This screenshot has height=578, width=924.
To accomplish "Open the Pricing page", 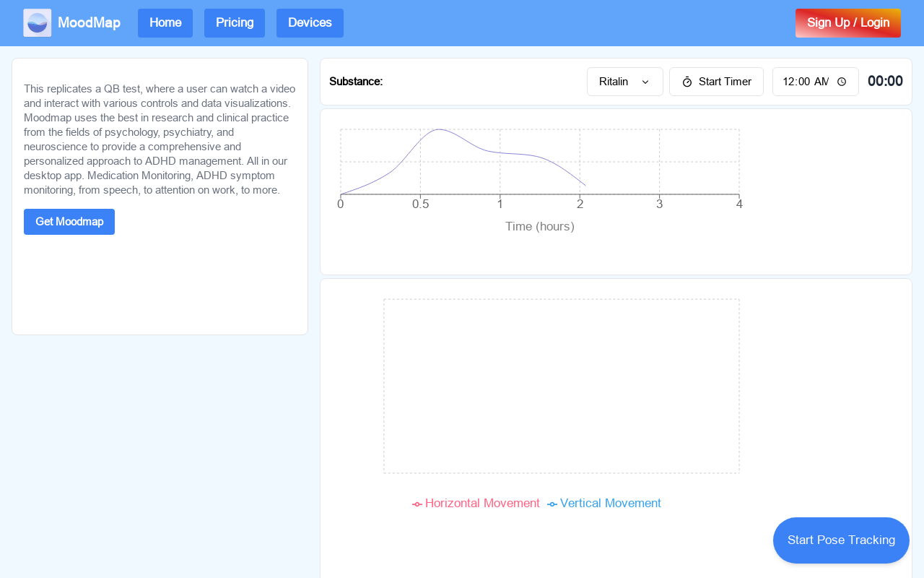I will [235, 23].
